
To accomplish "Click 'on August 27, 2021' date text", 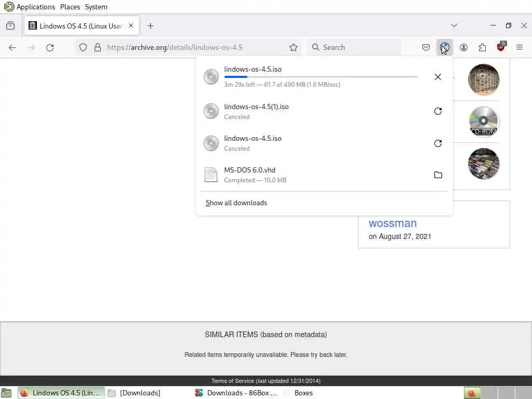I will pos(400,236).
